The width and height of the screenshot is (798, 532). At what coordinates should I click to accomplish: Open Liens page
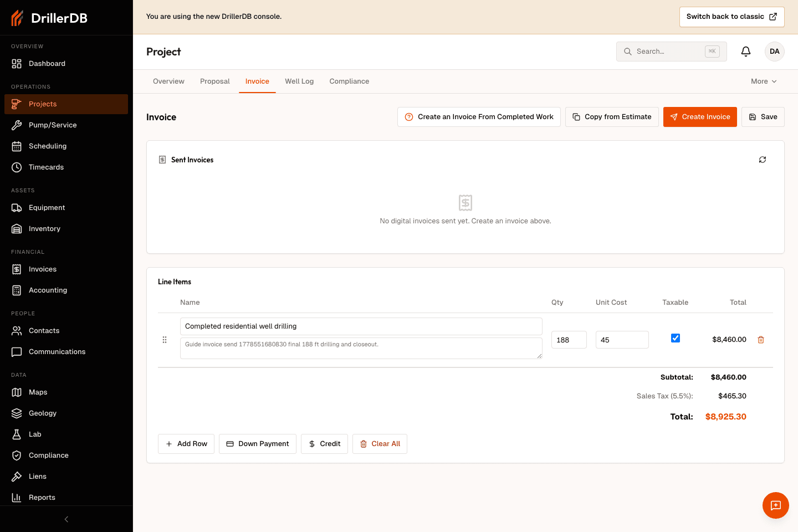pyautogui.click(x=66, y=477)
